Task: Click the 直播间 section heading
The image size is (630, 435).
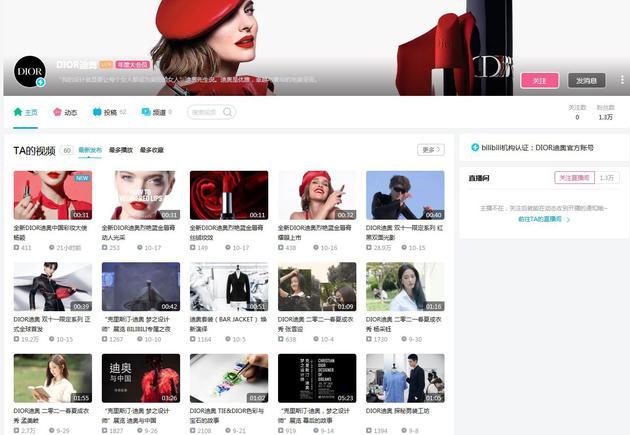Action: 479,178
